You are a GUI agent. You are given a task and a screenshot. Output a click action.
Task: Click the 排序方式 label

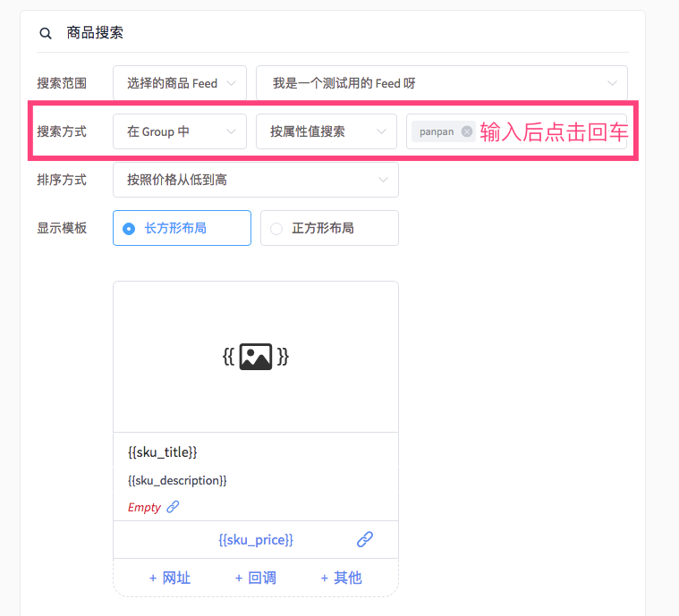coord(62,180)
